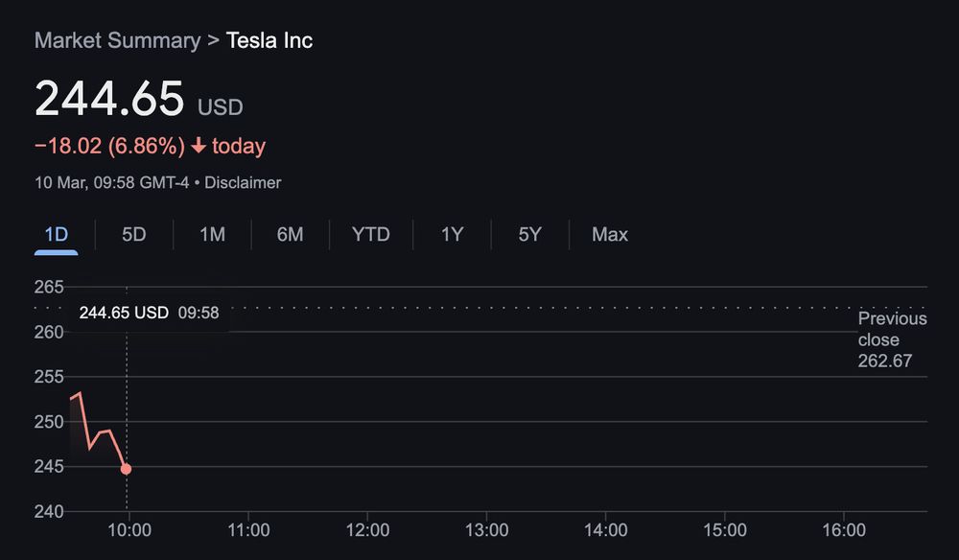The height and width of the screenshot is (560, 959).
Task: Click the Tesla Inc title
Action: (x=269, y=40)
